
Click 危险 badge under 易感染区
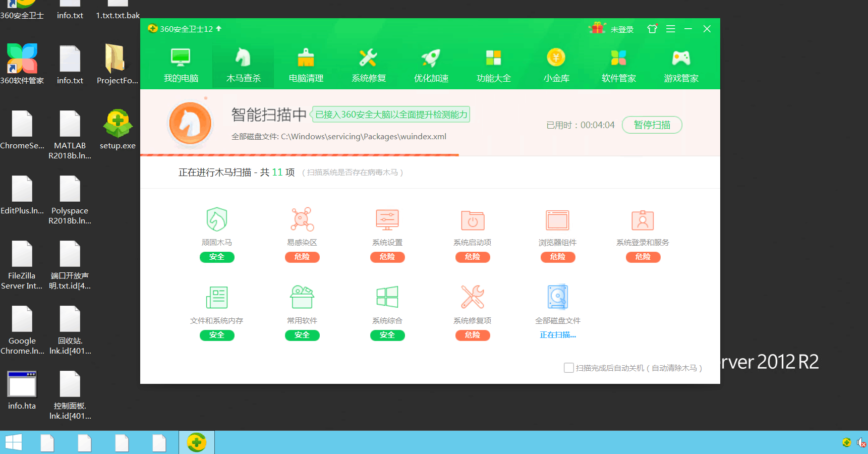coord(302,257)
